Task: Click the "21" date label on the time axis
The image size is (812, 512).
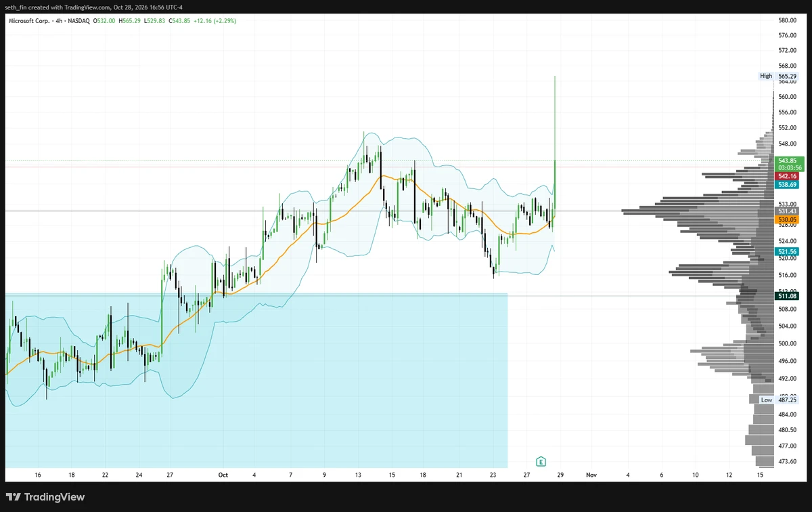Action: coord(459,475)
